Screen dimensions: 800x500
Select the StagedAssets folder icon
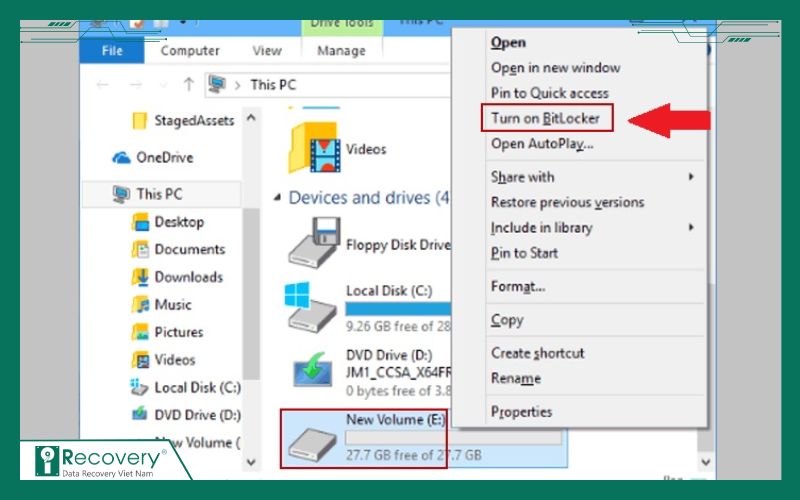coord(139,121)
